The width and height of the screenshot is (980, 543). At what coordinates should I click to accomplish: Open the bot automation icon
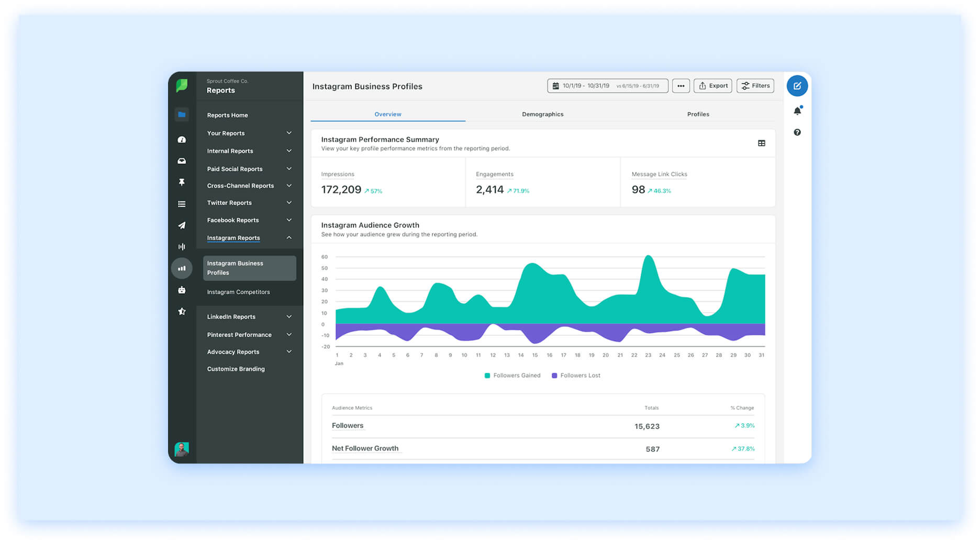point(182,290)
